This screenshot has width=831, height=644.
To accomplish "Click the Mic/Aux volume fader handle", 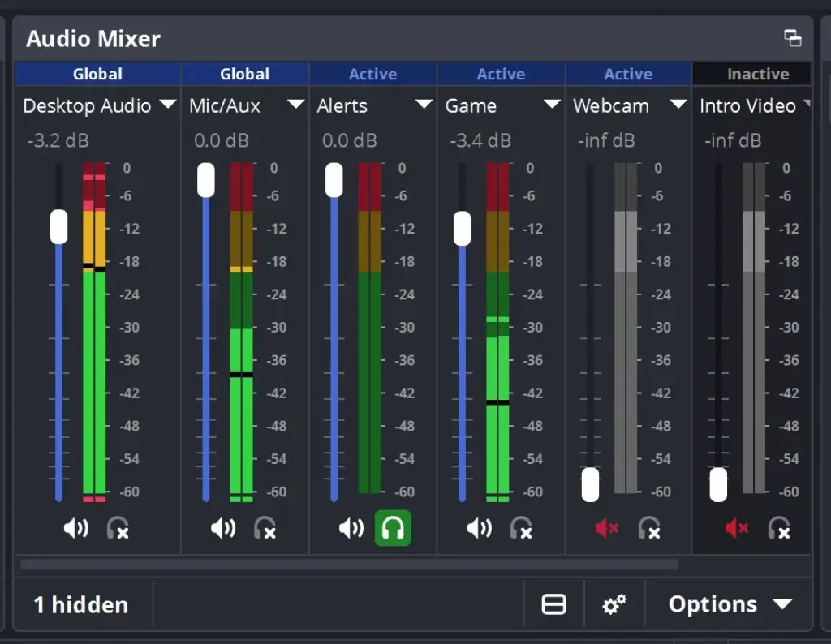I will point(205,180).
